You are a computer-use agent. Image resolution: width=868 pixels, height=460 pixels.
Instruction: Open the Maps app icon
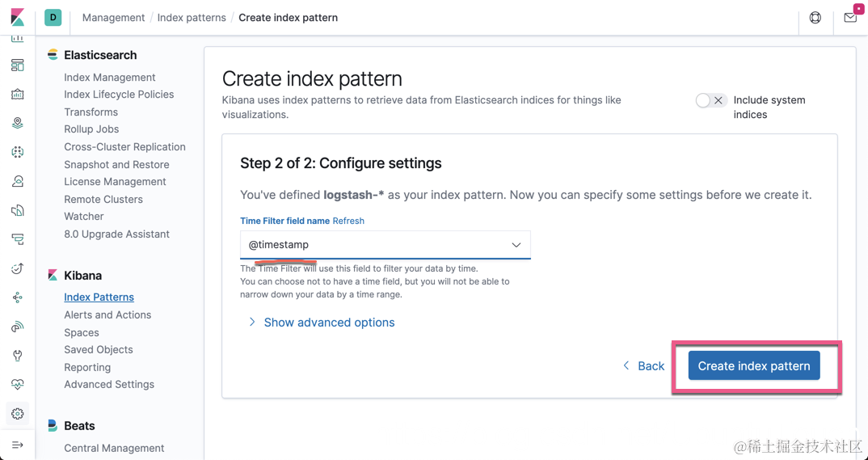tap(17, 123)
